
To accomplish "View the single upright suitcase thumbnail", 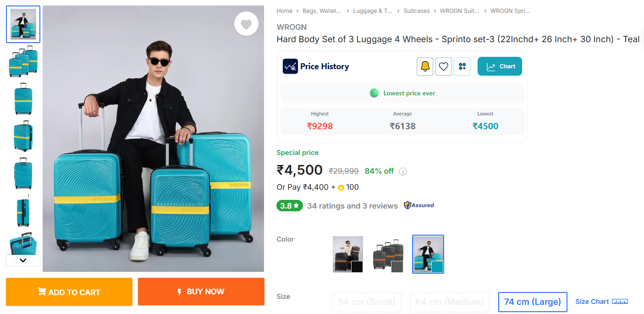I will pos(23,99).
